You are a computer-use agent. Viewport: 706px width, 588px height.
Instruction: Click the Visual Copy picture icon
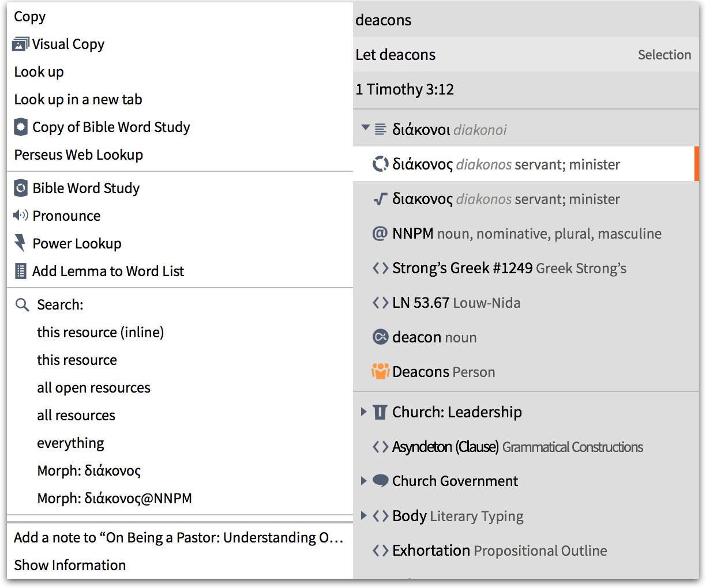pyautogui.click(x=21, y=44)
